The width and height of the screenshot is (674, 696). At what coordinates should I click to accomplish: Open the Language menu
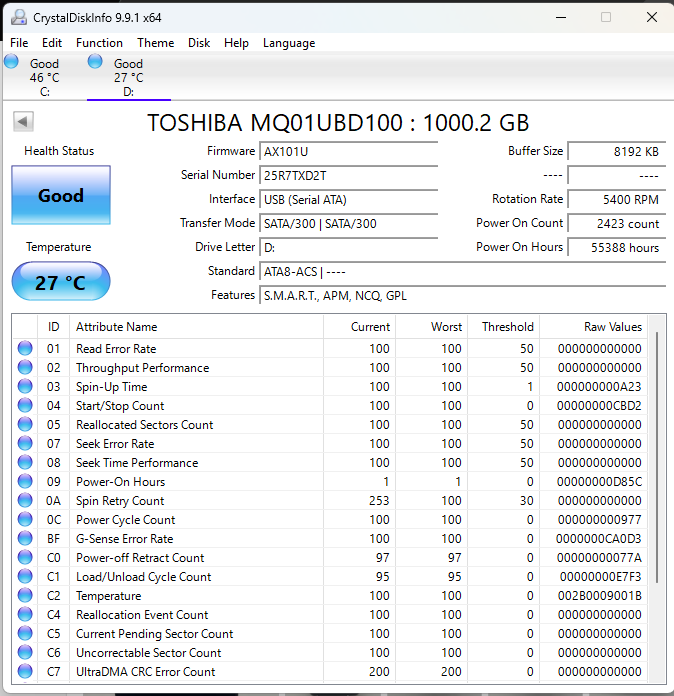[x=289, y=43]
